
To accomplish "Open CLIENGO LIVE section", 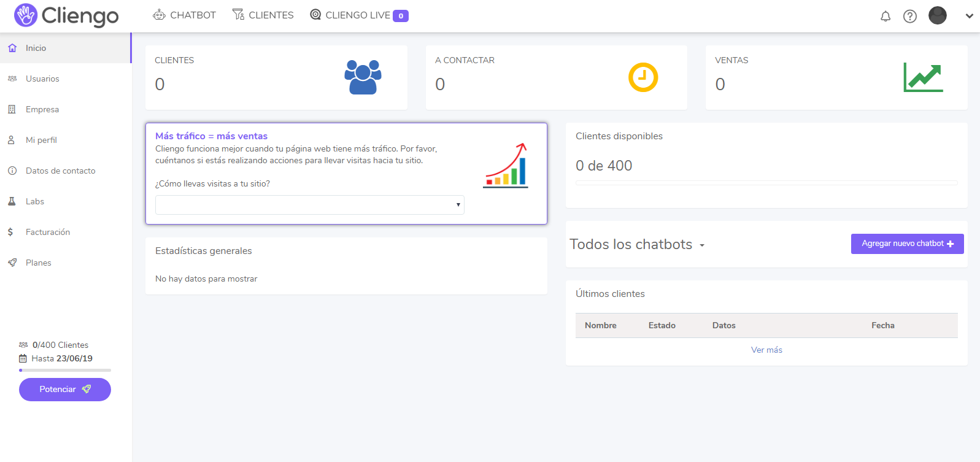I will coord(359,15).
